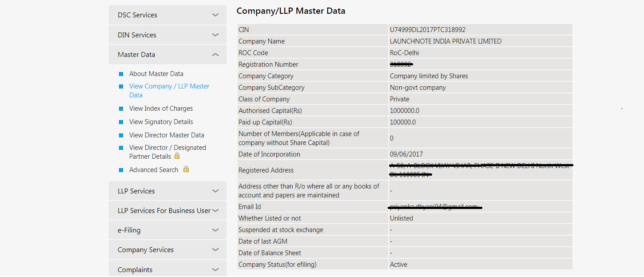The height and width of the screenshot is (277, 644).
Task: Click blue bullet beside View Director Master Data
Action: click(x=121, y=135)
